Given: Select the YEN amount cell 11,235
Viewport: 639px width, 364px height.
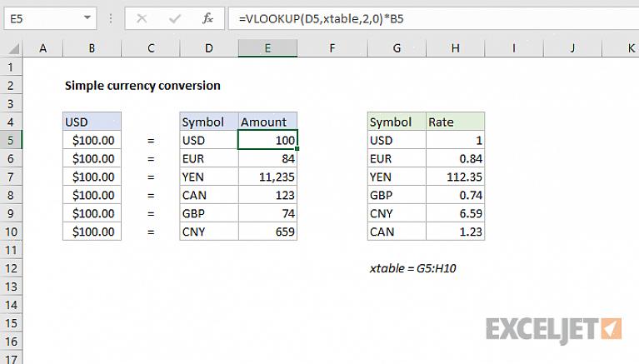Looking at the screenshot, I should [x=267, y=177].
